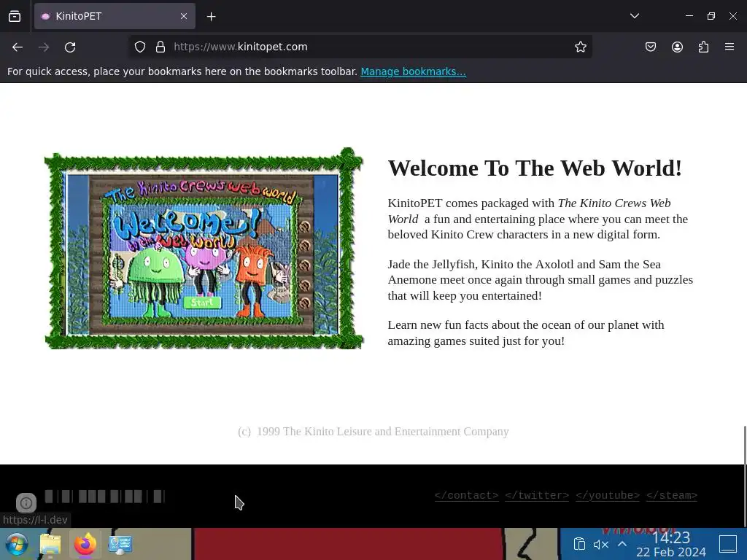The height and width of the screenshot is (560, 747).
Task: Open a new tab with the plus button
Action: click(211, 17)
